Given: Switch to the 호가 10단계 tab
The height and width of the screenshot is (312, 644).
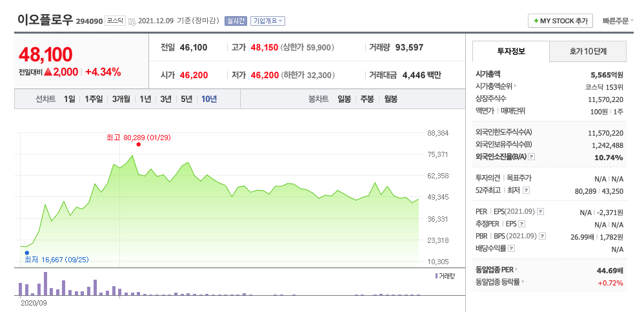Looking at the screenshot, I should click(x=588, y=52).
